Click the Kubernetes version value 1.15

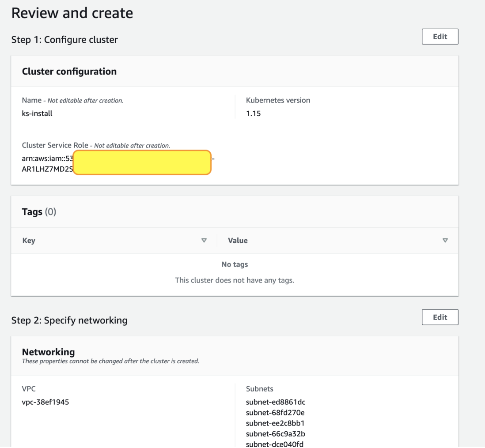click(253, 113)
